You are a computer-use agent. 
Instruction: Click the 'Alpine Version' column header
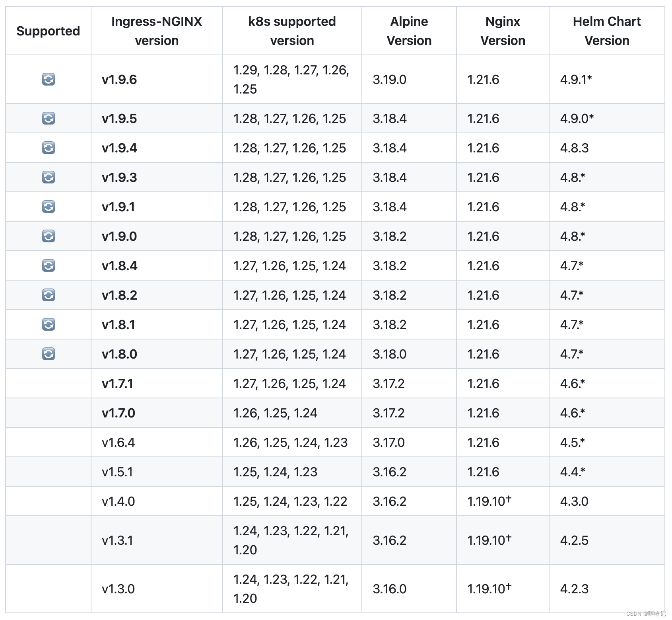409,31
